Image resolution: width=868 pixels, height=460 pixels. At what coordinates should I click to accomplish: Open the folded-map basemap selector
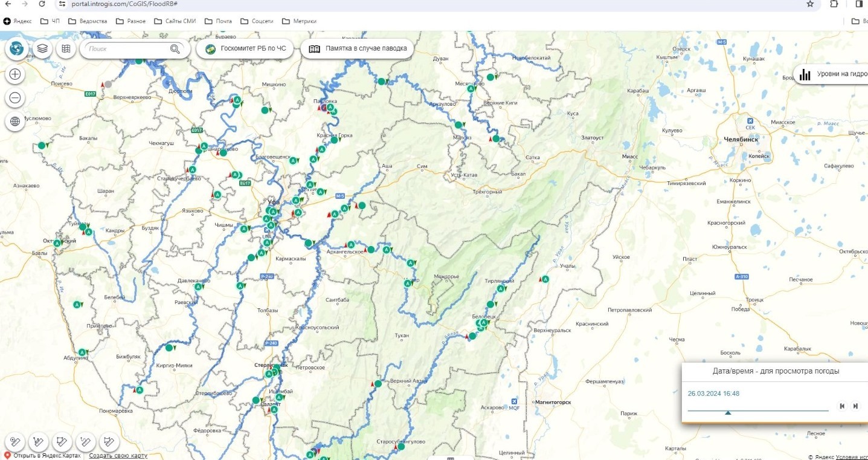[66, 48]
